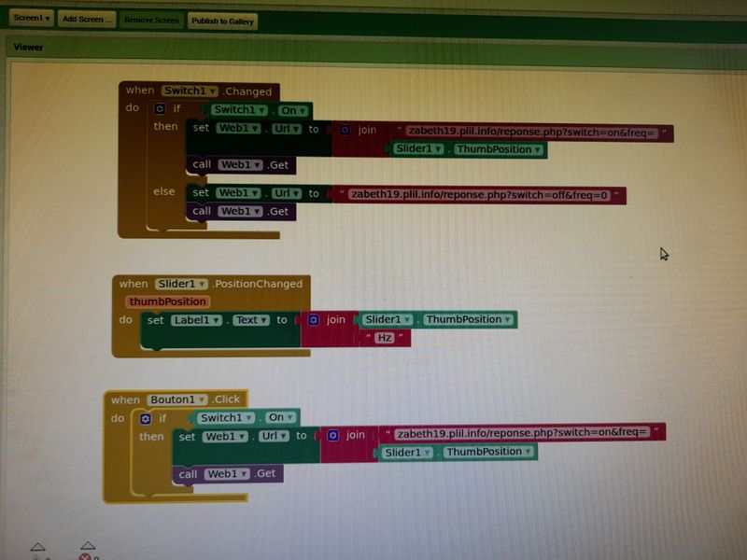Select the "Hz" text string block

pyautogui.click(x=385, y=338)
